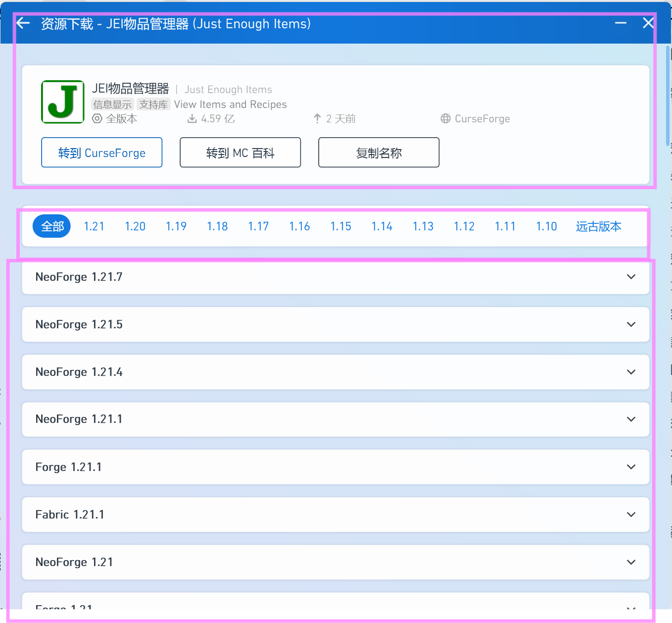Click the 支持库 tag

(x=153, y=104)
